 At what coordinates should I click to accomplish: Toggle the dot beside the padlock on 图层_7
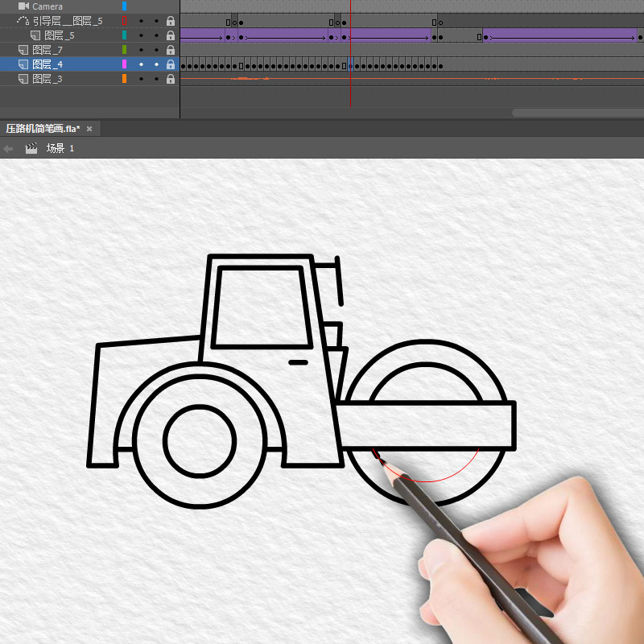156,50
